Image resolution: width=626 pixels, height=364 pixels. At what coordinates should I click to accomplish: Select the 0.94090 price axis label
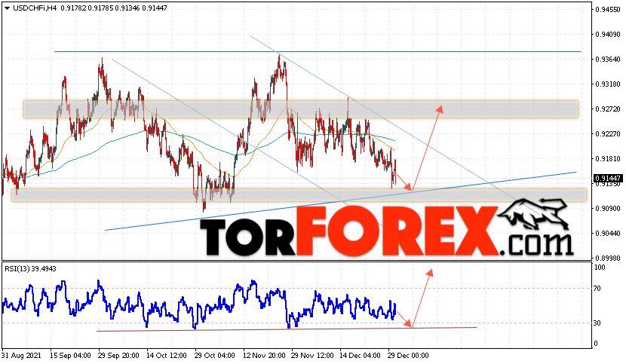click(x=608, y=35)
